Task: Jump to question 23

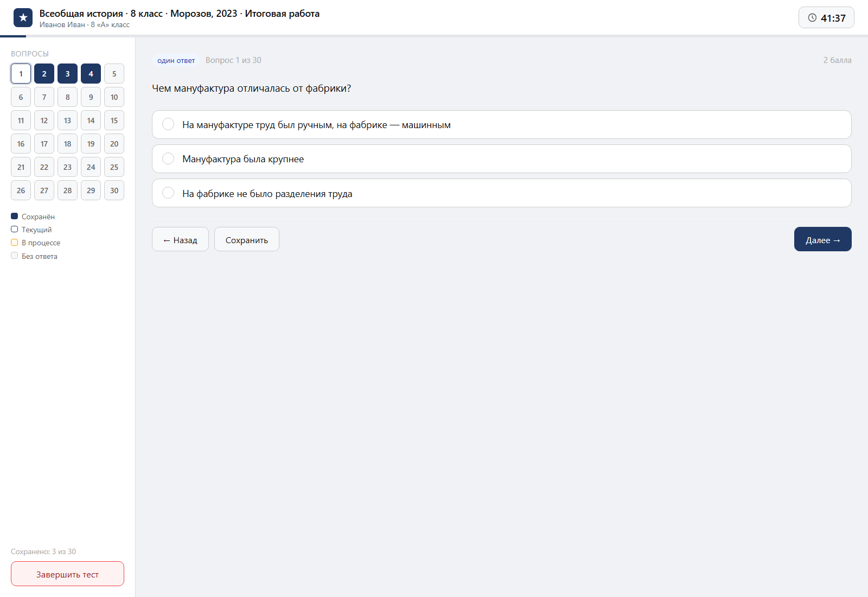Action: click(67, 167)
